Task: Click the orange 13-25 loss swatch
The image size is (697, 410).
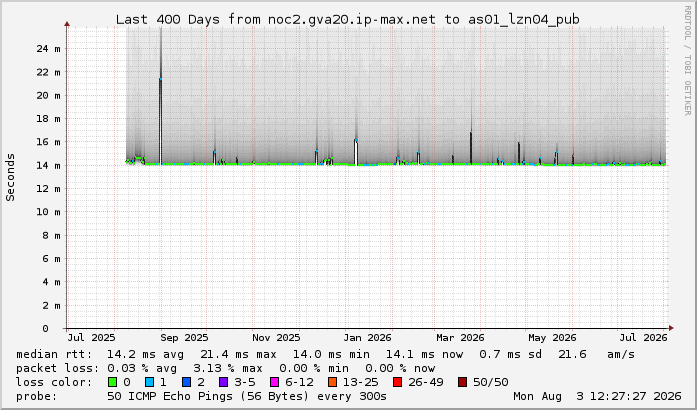Action: pos(332,382)
